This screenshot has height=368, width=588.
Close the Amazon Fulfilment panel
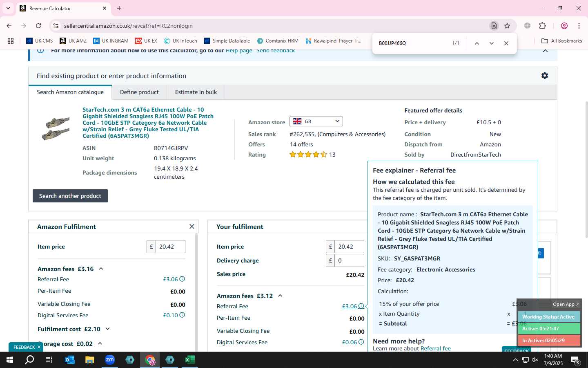coord(192,227)
